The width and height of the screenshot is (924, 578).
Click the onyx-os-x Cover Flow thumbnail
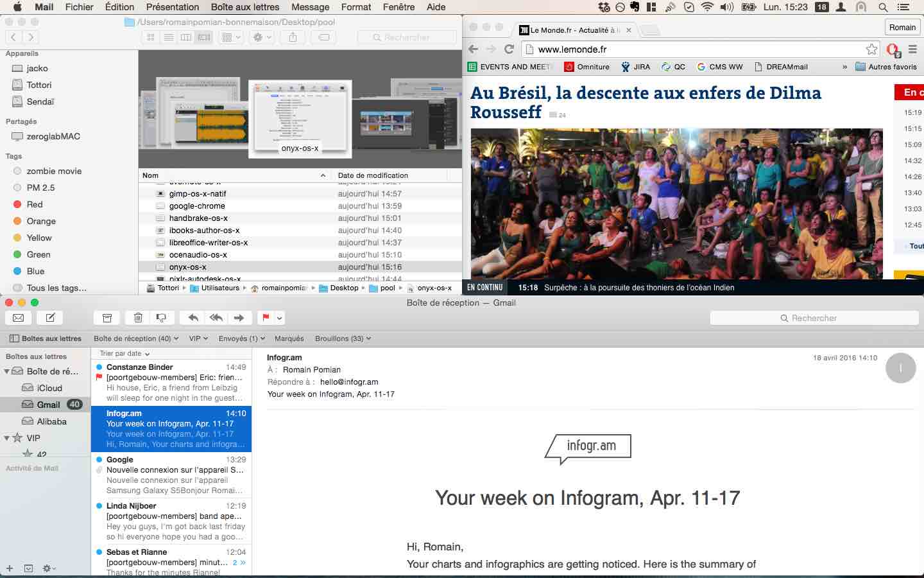pos(300,118)
